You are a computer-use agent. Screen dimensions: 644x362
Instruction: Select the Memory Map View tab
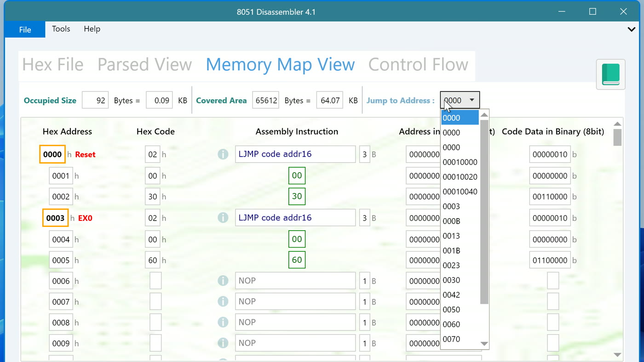(280, 64)
